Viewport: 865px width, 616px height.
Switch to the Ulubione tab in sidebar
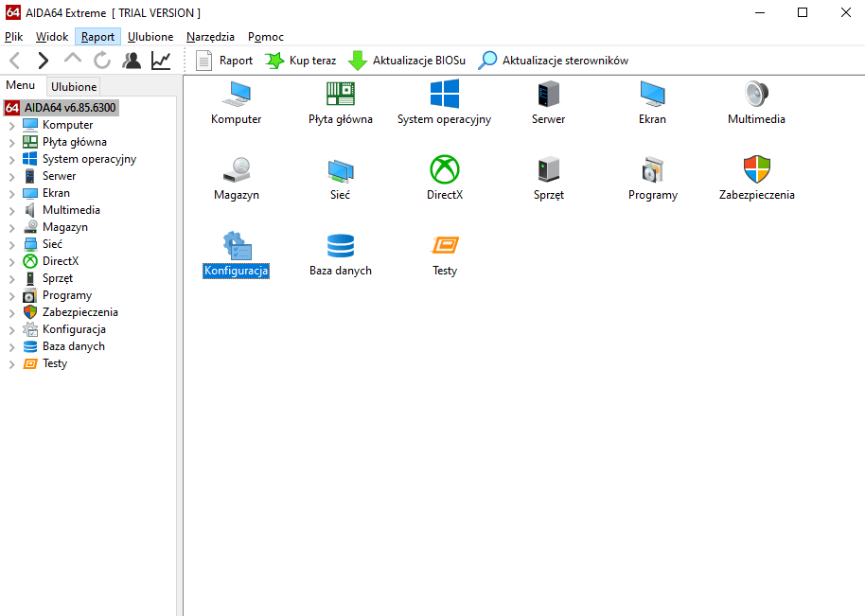click(x=74, y=87)
